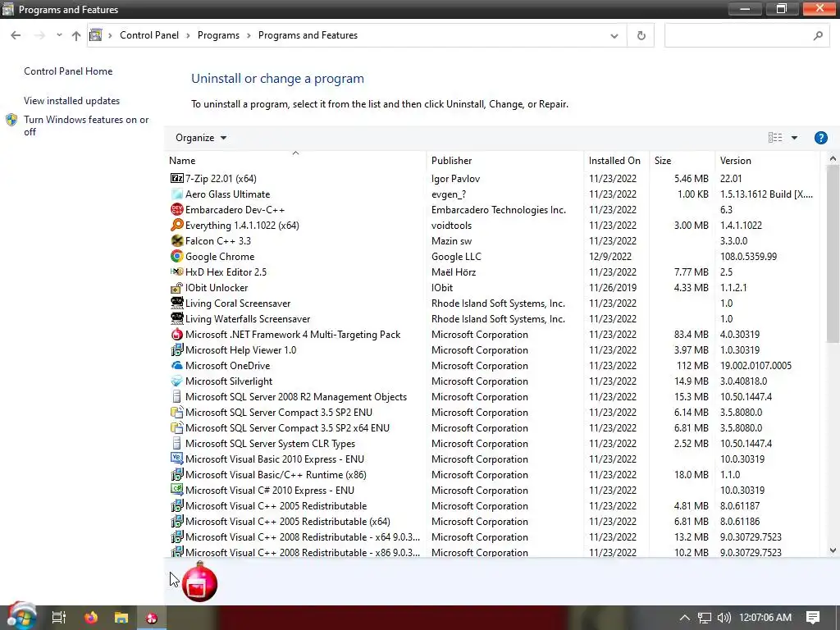Click the Microsoft OneDrive cloud icon
Image resolution: width=840 pixels, height=630 pixels.
pos(177,365)
